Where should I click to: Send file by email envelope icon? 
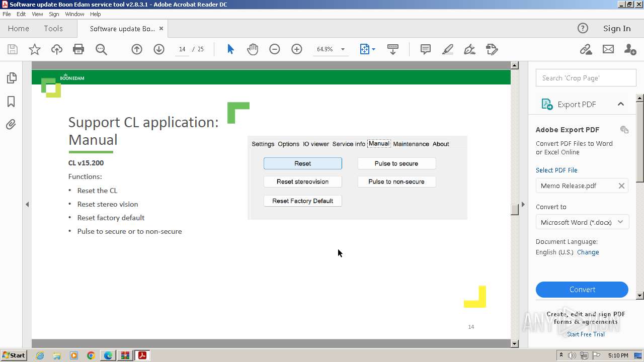click(608, 49)
